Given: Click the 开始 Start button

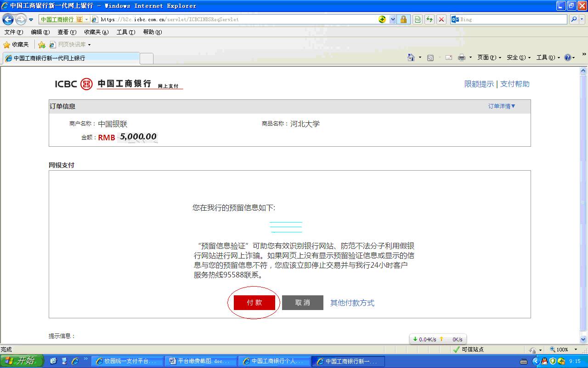Looking at the screenshot, I should click(x=22, y=361).
